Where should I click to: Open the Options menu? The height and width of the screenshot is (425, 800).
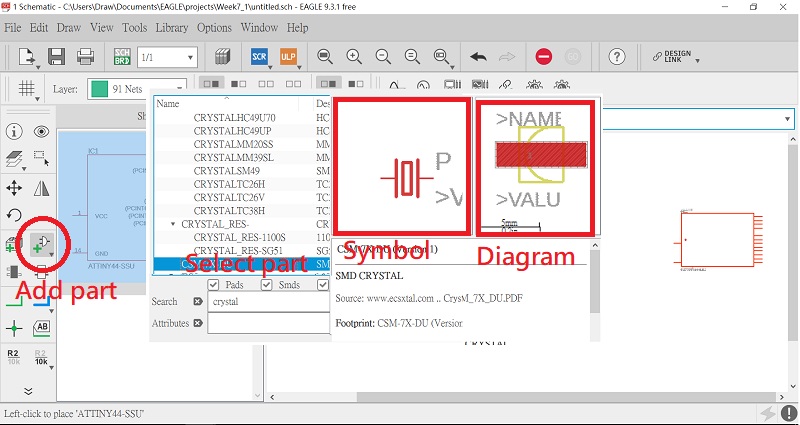(x=214, y=28)
